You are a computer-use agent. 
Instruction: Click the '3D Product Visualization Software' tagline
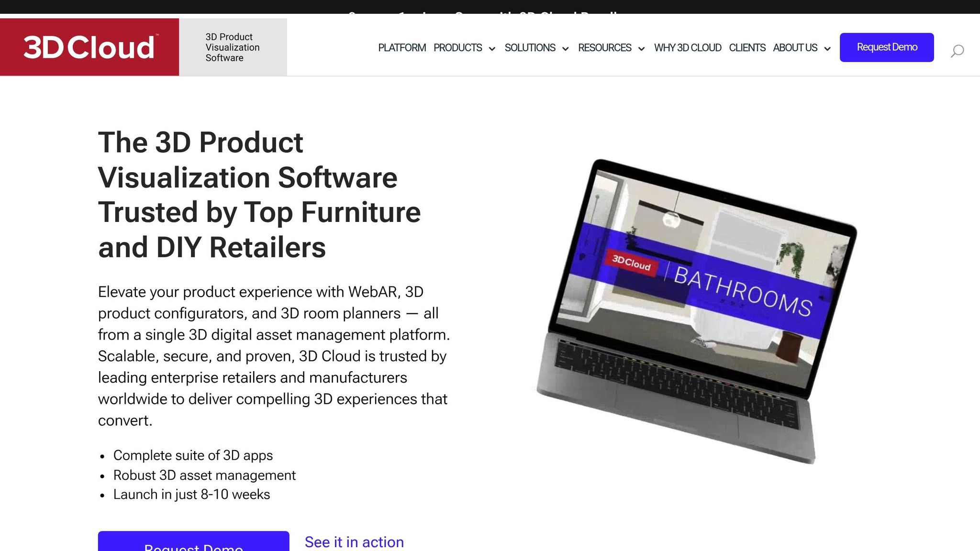click(x=233, y=47)
